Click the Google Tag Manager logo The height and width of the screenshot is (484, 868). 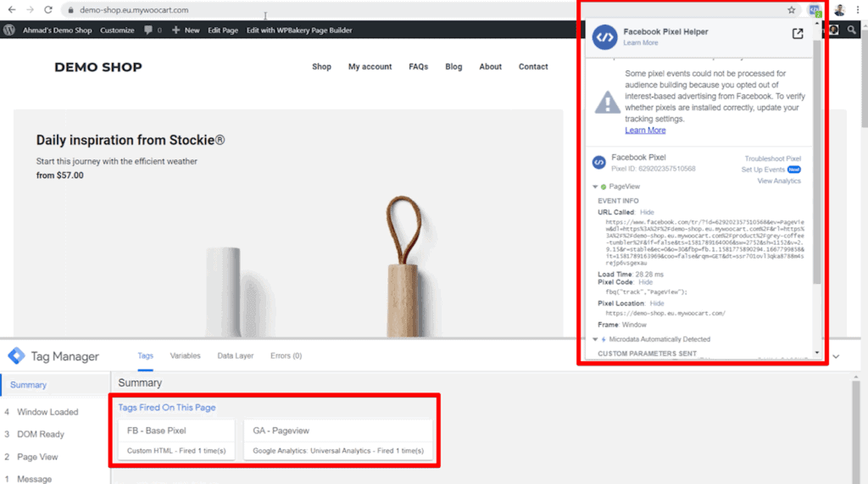click(16, 356)
